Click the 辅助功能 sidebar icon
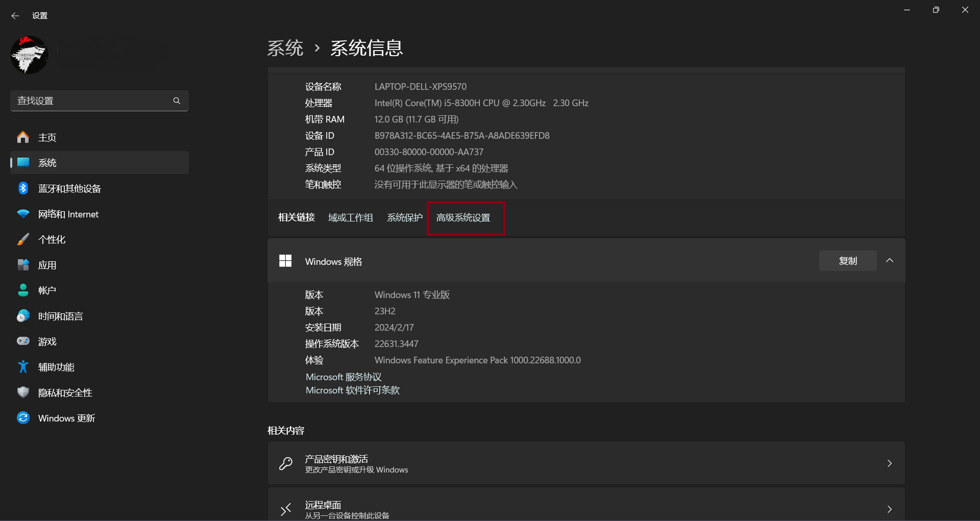 (x=23, y=366)
